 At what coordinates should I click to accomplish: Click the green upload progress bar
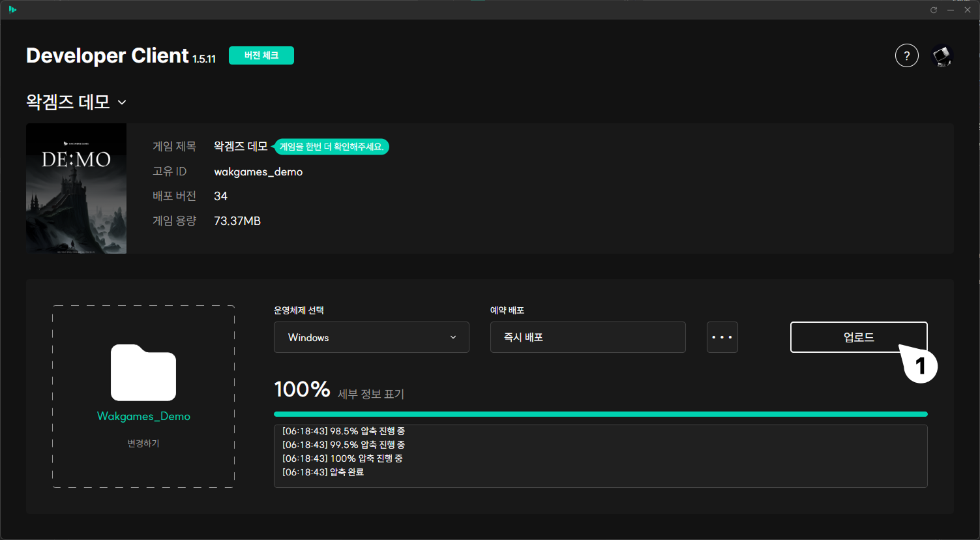click(601, 414)
